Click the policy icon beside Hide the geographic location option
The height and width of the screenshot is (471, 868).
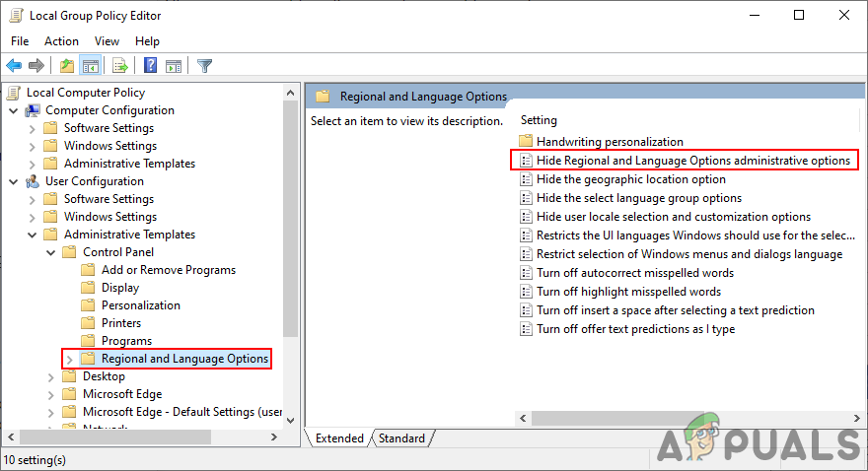[x=526, y=179]
